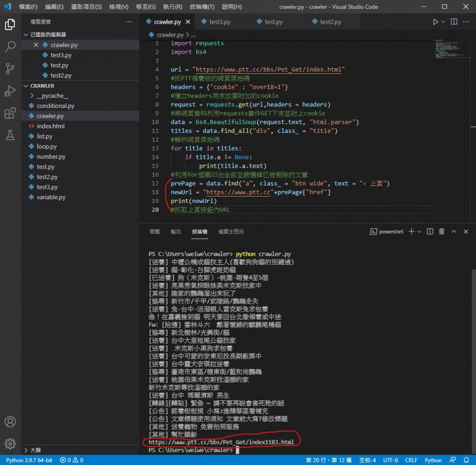Screen dimensions: 476x465
Task: Open the 選取項目(S) menu
Action: click(x=86, y=7)
